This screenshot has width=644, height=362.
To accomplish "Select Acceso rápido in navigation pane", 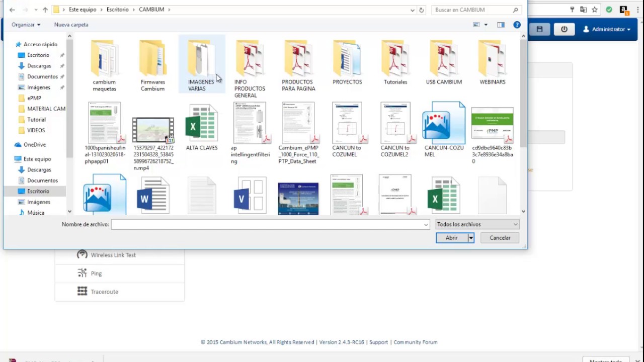I will pyautogui.click(x=40, y=44).
